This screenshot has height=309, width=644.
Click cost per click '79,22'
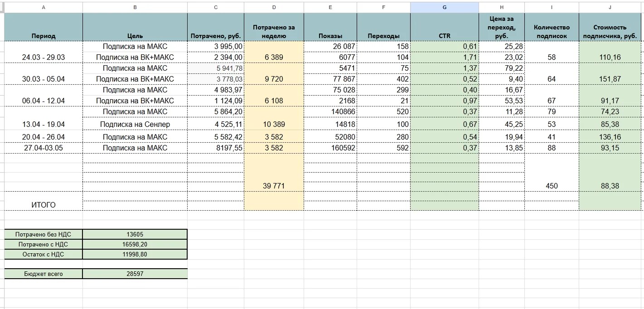(x=502, y=68)
